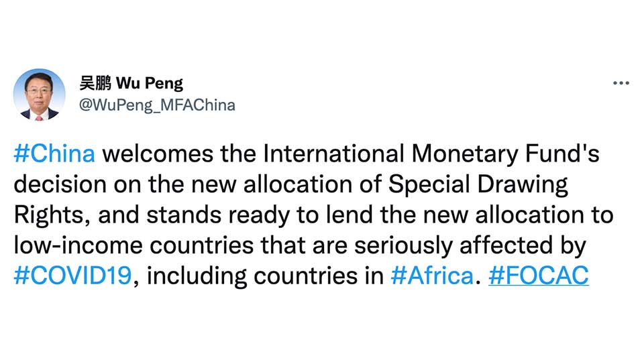Click the @WuPeng_MFAChina handle
This screenshot has width=644, height=362.
(157, 105)
